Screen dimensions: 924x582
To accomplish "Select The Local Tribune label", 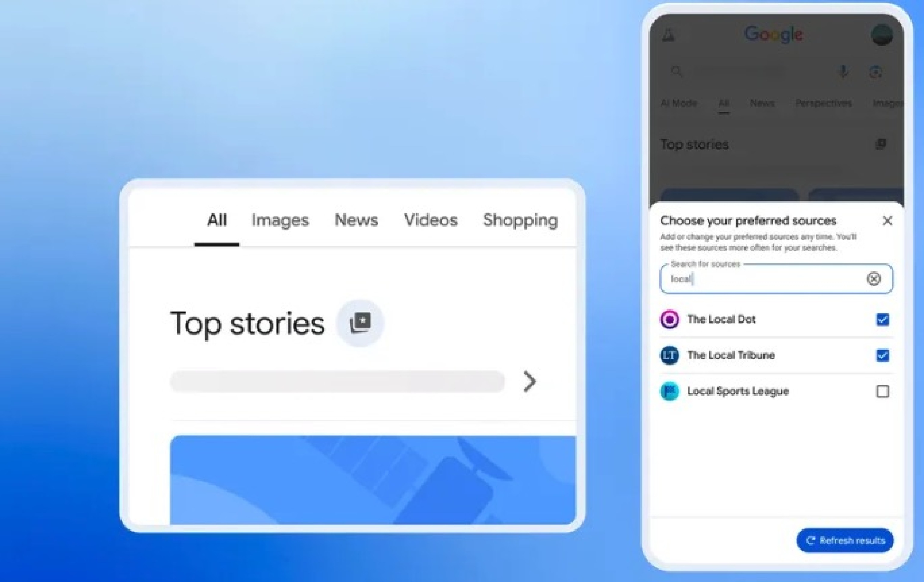I will 731,355.
